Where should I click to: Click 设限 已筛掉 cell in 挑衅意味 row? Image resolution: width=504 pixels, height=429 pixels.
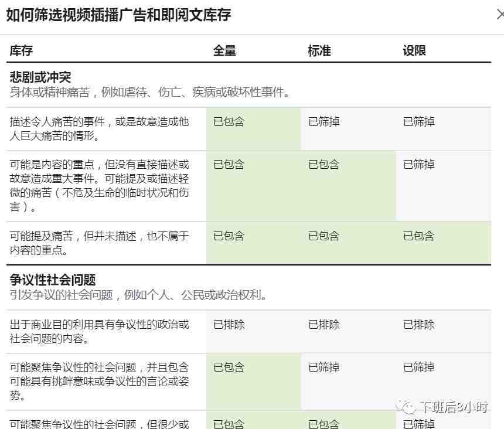443,382
